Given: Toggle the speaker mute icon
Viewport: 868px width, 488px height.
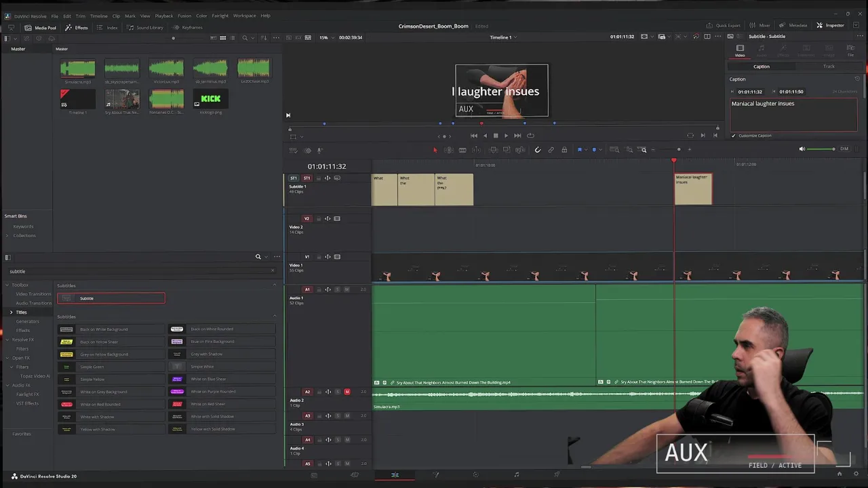Looking at the screenshot, I should (x=802, y=149).
